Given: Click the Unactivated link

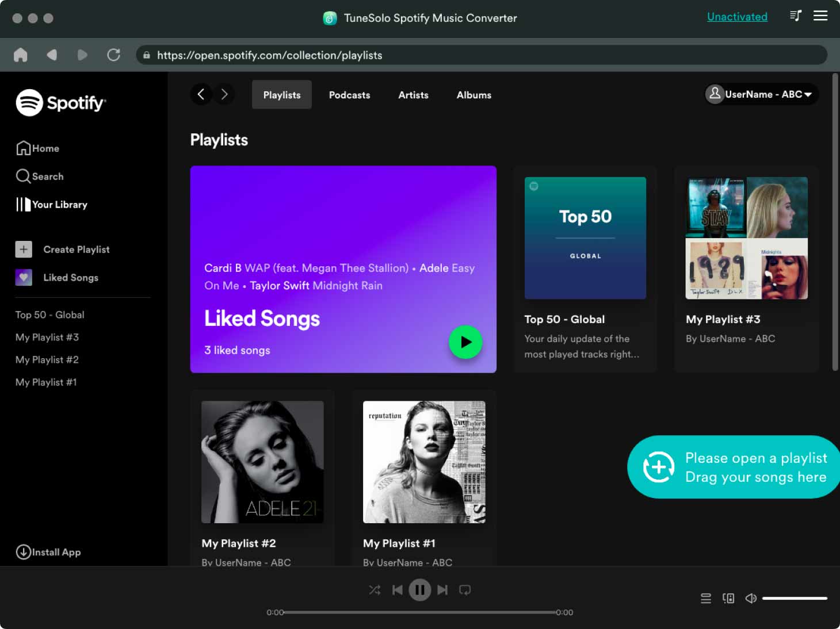Looking at the screenshot, I should point(737,16).
